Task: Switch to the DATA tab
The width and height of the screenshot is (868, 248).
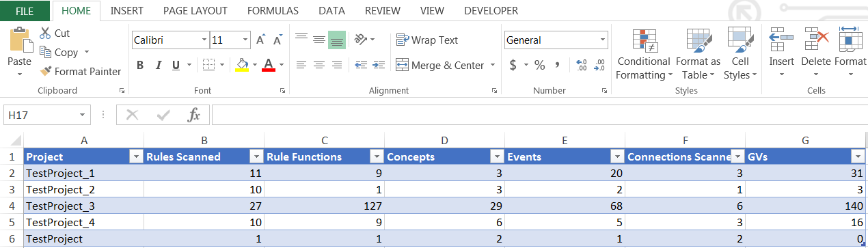Action: tap(331, 11)
